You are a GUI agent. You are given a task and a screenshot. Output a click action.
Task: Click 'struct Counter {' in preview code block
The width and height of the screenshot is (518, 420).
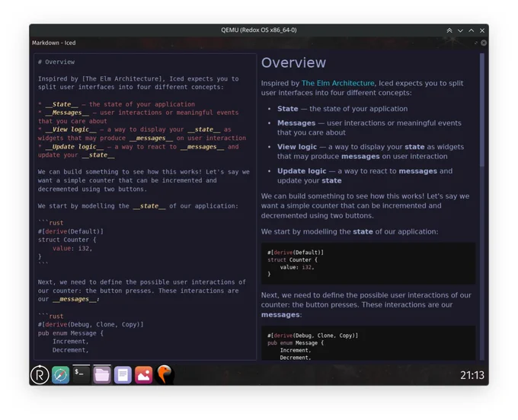[293, 260]
